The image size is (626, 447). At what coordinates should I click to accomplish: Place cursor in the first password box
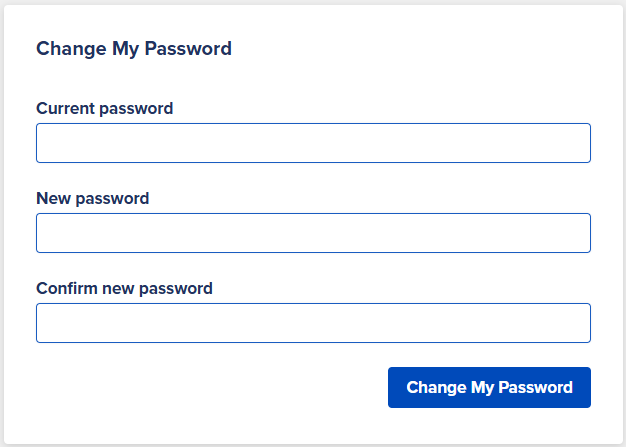coord(313,143)
